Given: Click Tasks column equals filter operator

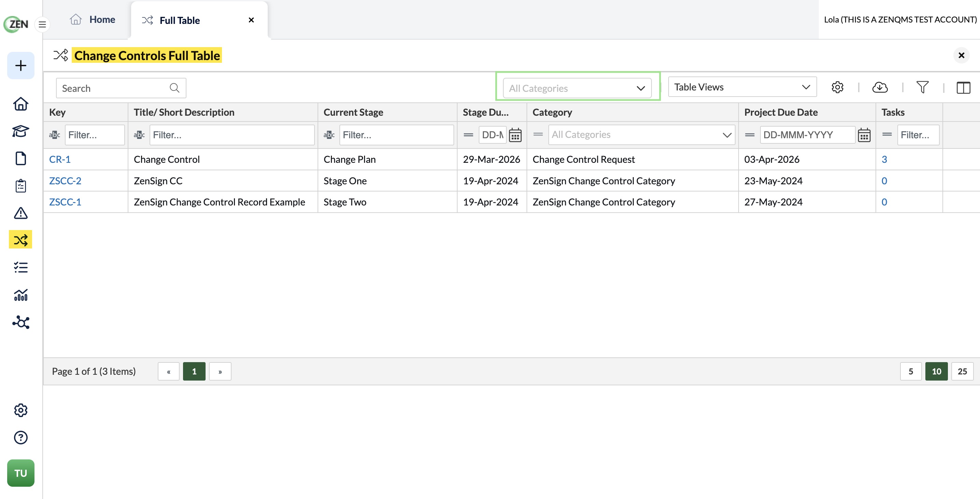Looking at the screenshot, I should [887, 134].
